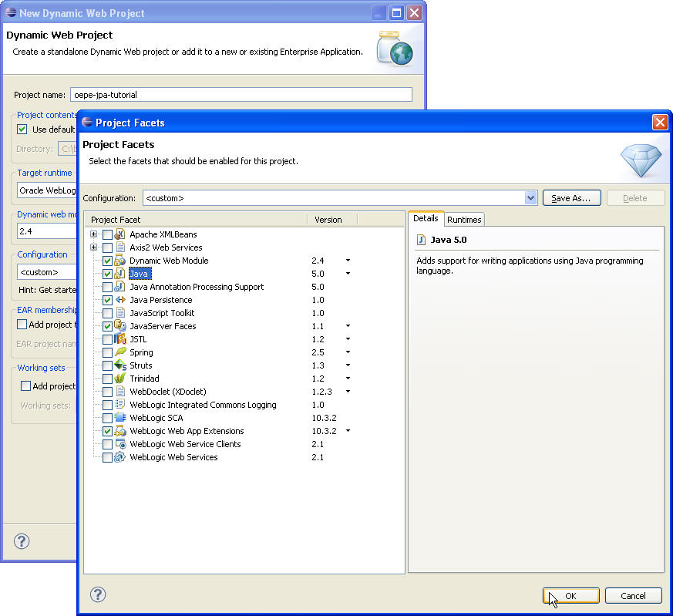Click the Save As... button
Screen dimensions: 673x616
click(x=571, y=198)
